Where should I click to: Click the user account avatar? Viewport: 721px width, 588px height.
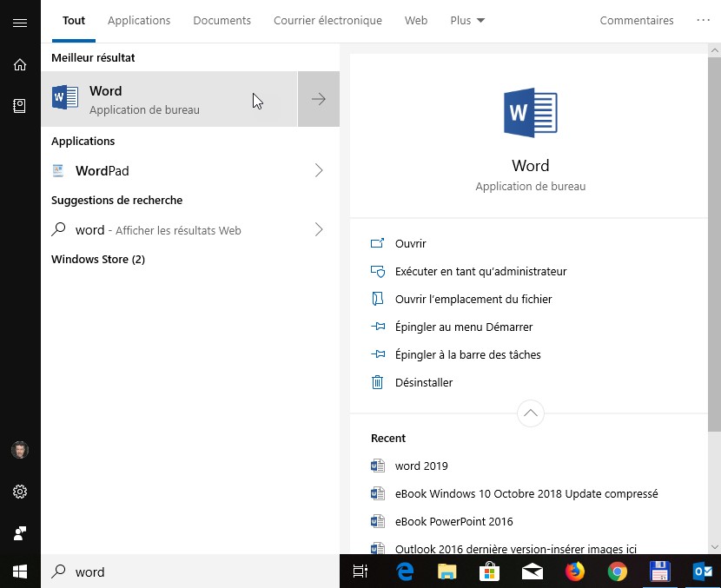click(x=19, y=450)
